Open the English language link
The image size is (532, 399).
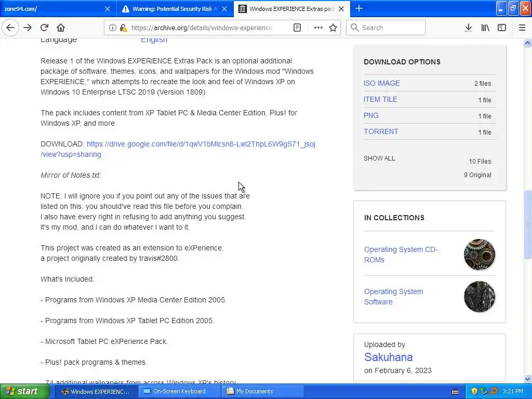[154, 39]
